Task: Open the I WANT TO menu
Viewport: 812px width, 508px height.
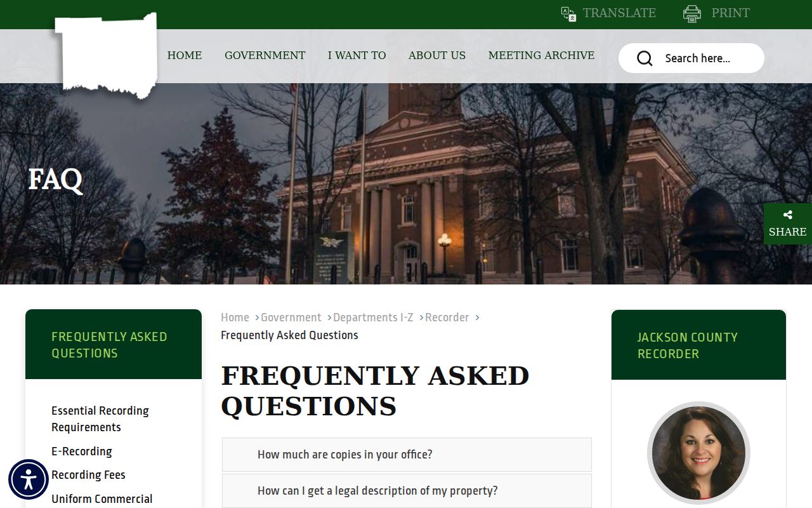Action: 357,55
